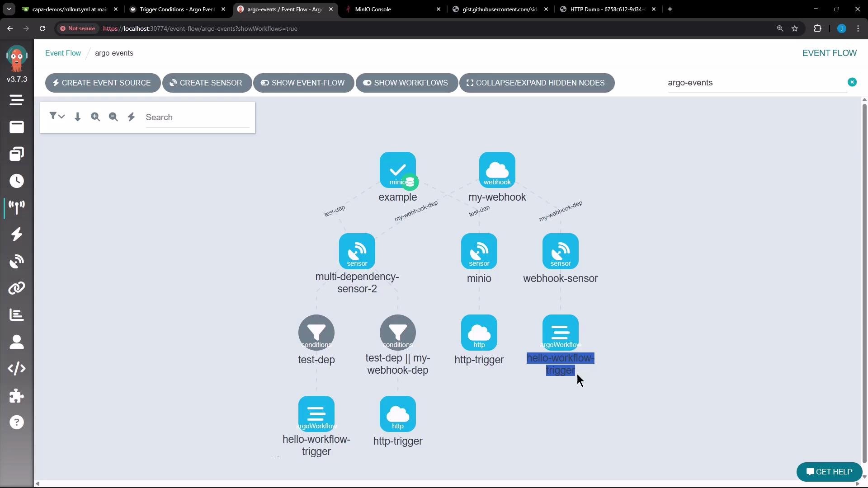Zoom in on the graph
The height and width of the screenshot is (488, 868).
tap(95, 117)
